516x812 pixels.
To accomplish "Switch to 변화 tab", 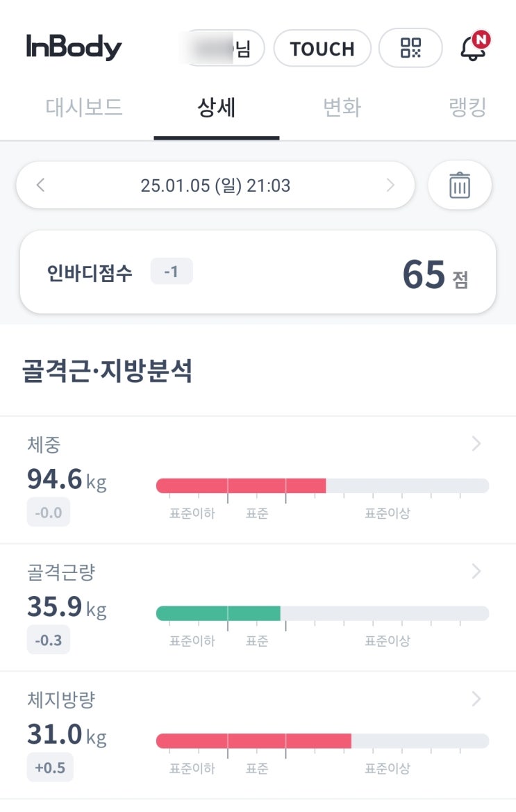I will (342, 108).
